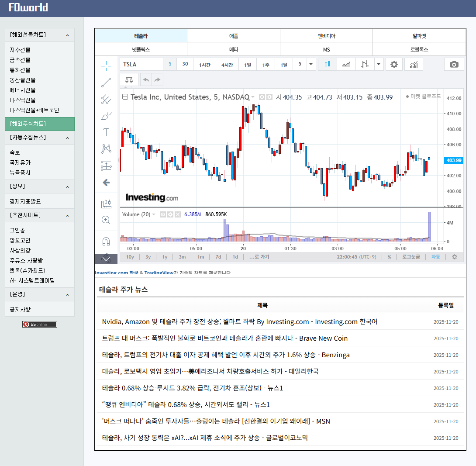
Task: Open chart bottom-right settings gear
Action: click(x=455, y=257)
